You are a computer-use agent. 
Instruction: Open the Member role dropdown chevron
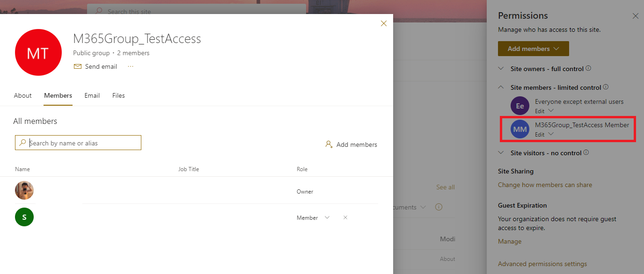[x=327, y=217]
